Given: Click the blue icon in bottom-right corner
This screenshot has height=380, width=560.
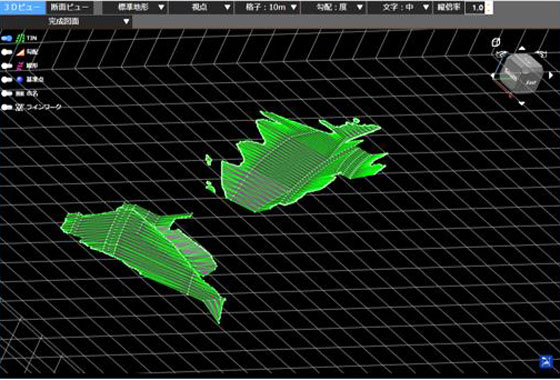Looking at the screenshot, I should pyautogui.click(x=546, y=362).
